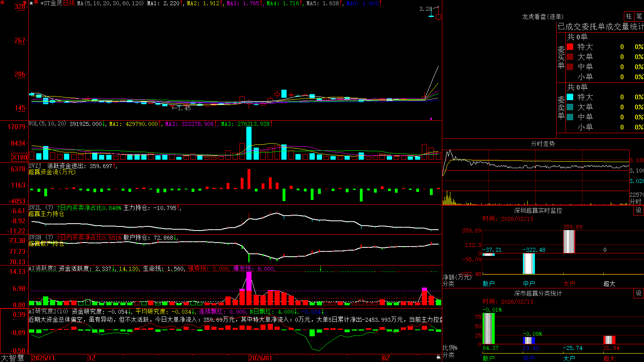Click the cyan 特大 sell-order color swatch
Screen dimensions: 644x362
click(x=570, y=97)
